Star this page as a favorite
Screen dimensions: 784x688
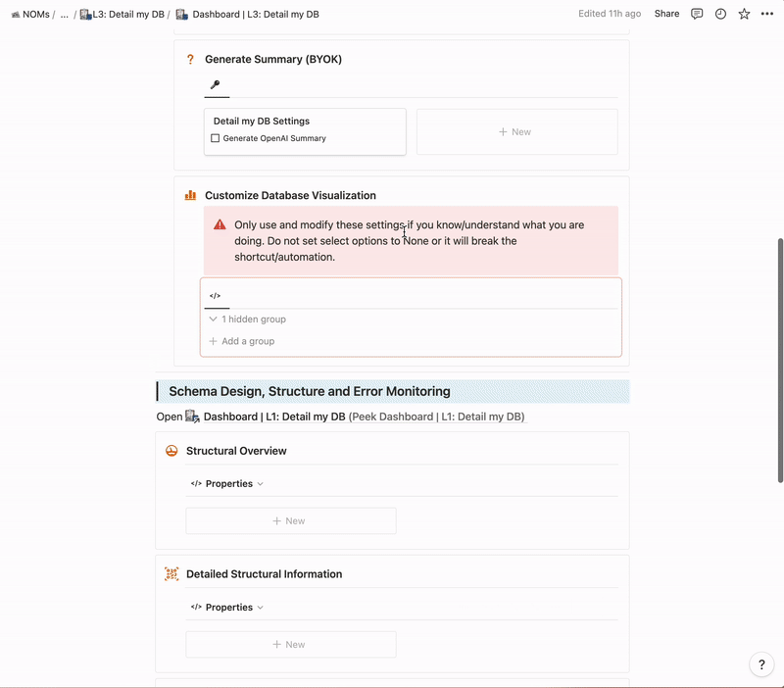744,15
